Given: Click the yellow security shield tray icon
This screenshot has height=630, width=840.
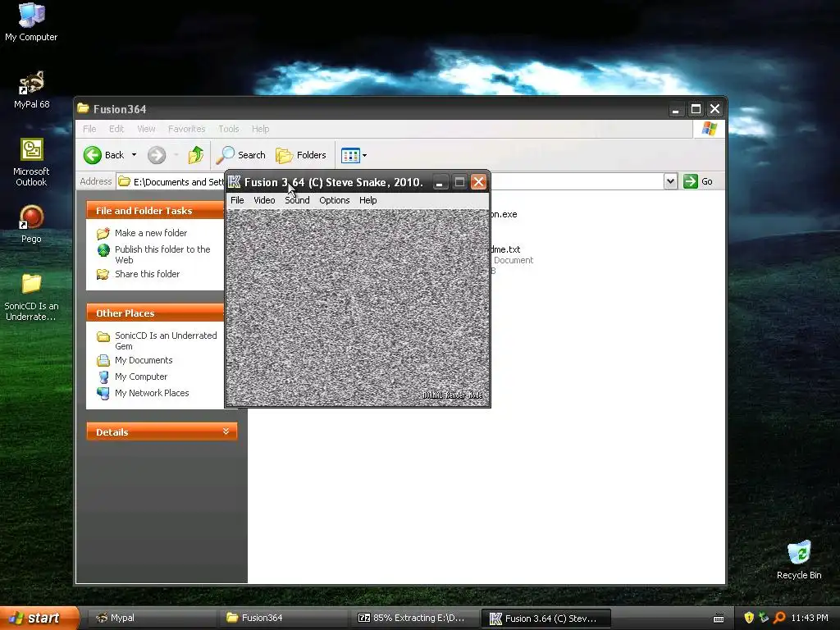Looking at the screenshot, I should 749,619.
